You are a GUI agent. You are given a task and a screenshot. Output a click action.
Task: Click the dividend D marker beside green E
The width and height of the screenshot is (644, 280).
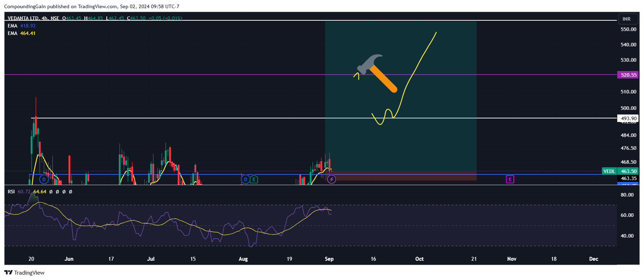[245, 179]
